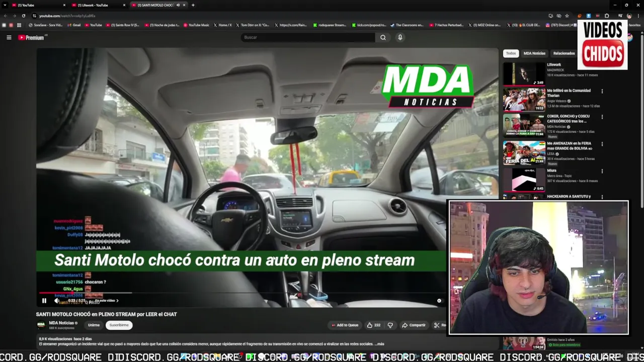Open the Gmail bookmark
The height and width of the screenshot is (362, 644).
74,25
